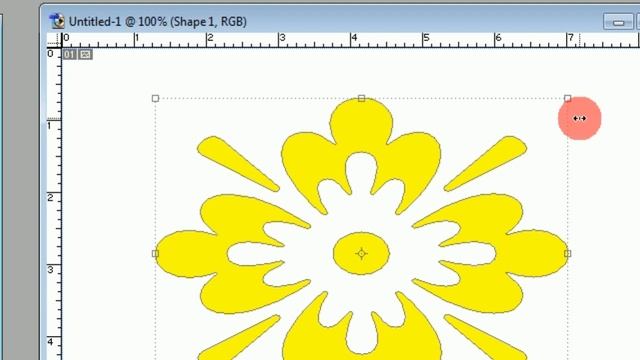
Task: Select the slice number 01 badge
Action: (x=69, y=54)
